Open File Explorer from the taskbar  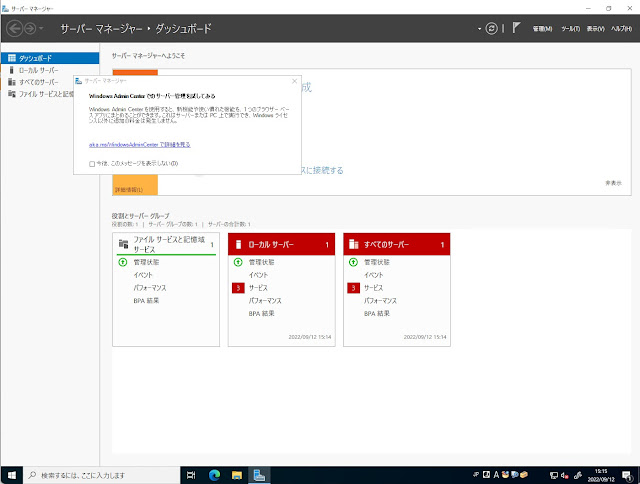(237, 475)
